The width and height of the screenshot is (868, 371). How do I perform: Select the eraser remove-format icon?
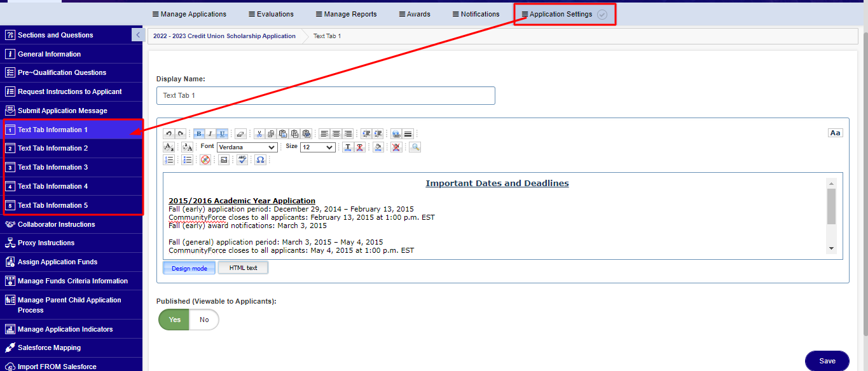tap(240, 133)
